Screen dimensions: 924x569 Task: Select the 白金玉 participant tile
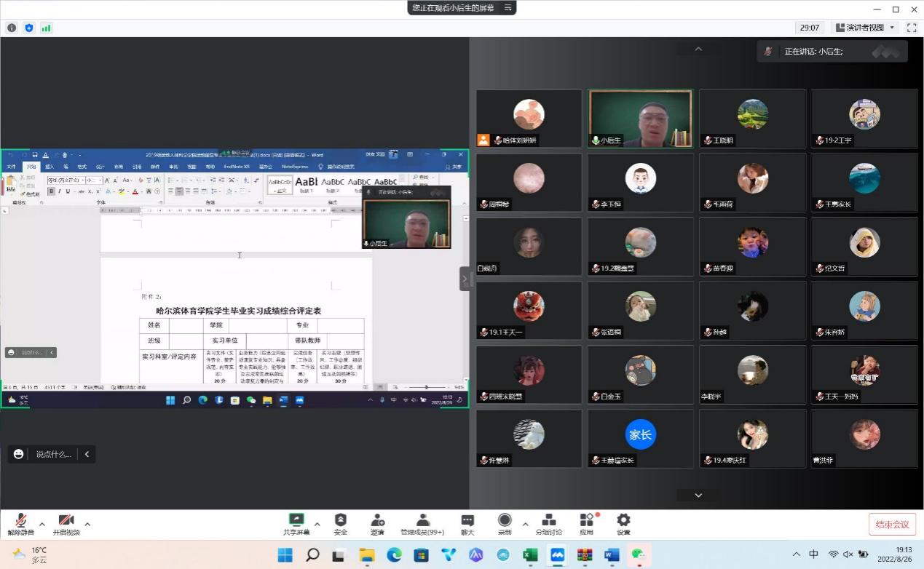640,374
